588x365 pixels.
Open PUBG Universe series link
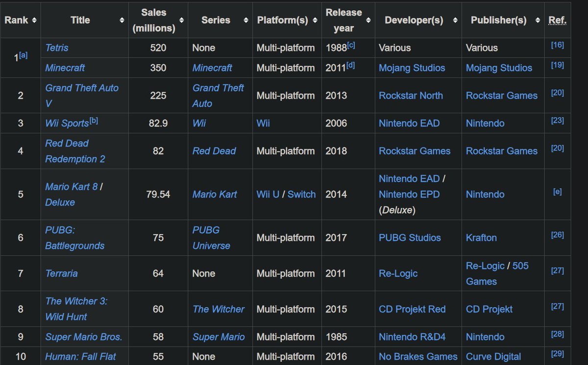click(x=211, y=238)
